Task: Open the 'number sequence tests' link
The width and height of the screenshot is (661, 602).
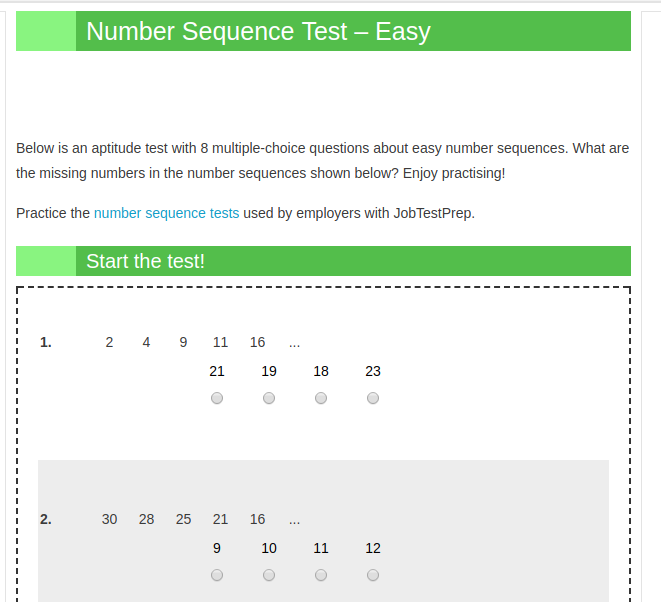Action: pyautogui.click(x=167, y=213)
